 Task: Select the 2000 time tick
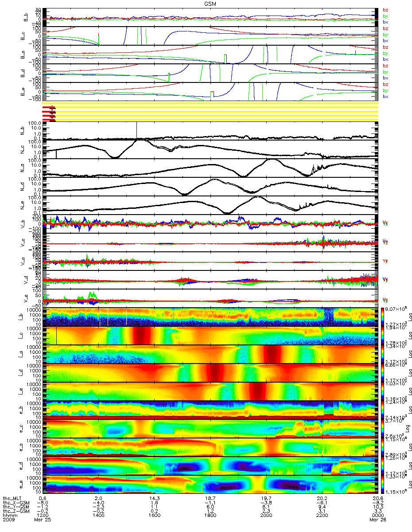tap(266, 516)
